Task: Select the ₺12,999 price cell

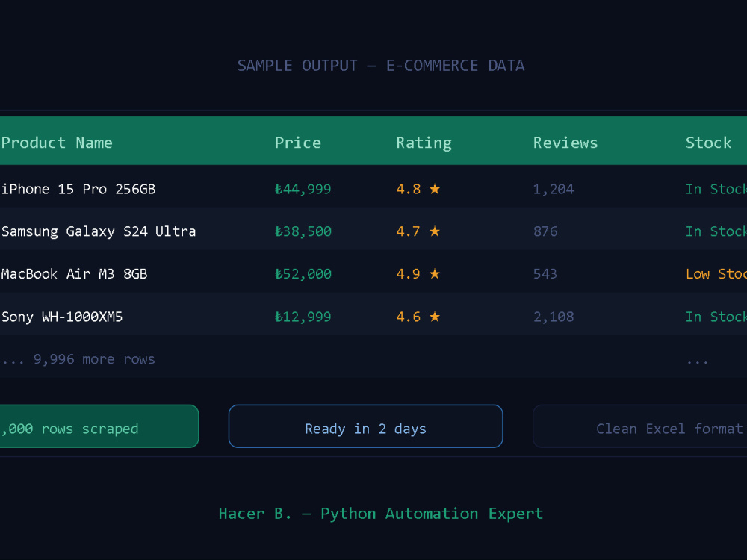Action: 303,317
